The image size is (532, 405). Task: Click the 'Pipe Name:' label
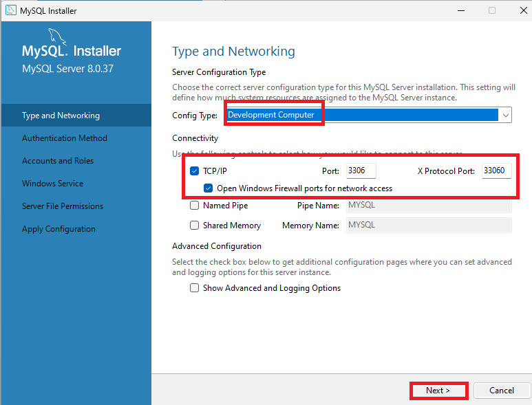(x=318, y=206)
